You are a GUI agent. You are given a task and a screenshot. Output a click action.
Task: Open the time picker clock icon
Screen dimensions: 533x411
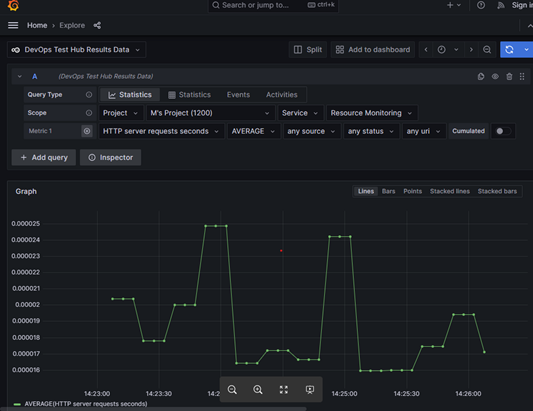click(441, 50)
